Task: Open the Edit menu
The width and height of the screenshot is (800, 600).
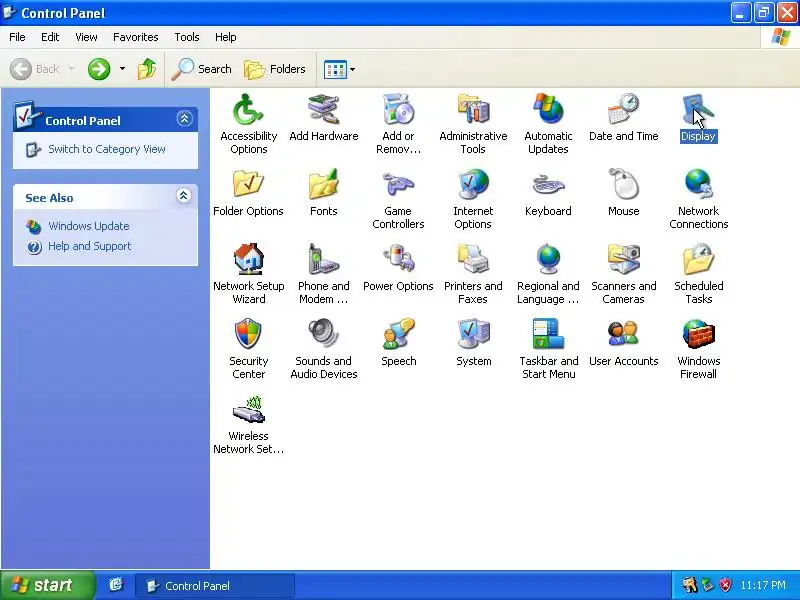Action: coord(50,37)
